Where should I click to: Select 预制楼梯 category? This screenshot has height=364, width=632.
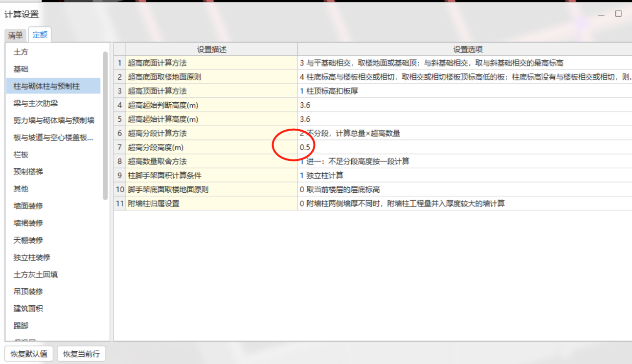(x=53, y=172)
